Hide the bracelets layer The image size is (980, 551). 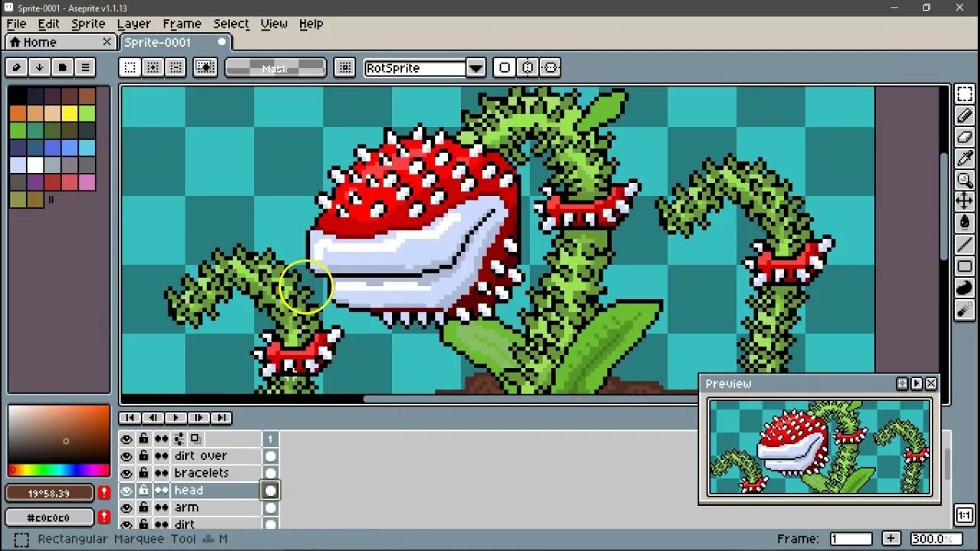pos(126,473)
